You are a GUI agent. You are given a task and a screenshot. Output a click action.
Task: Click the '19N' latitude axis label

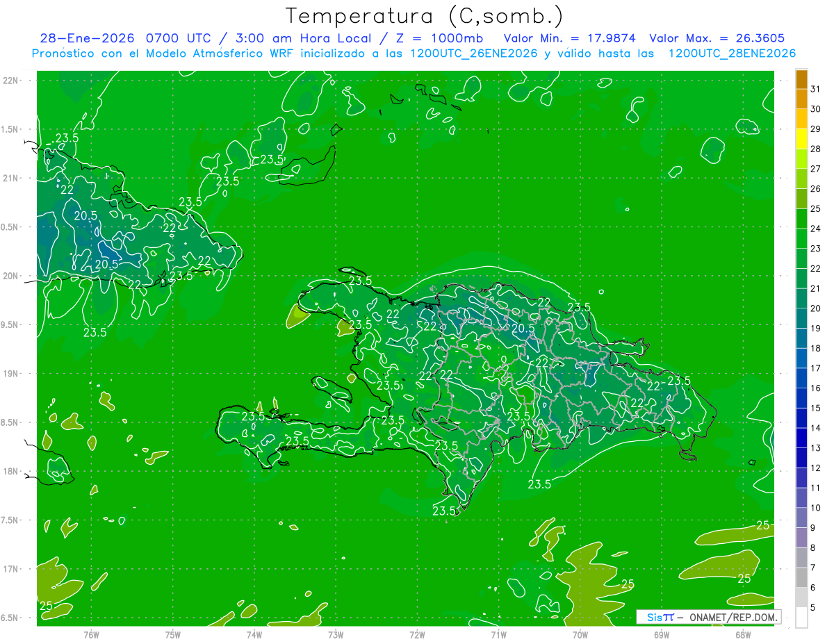[10, 373]
